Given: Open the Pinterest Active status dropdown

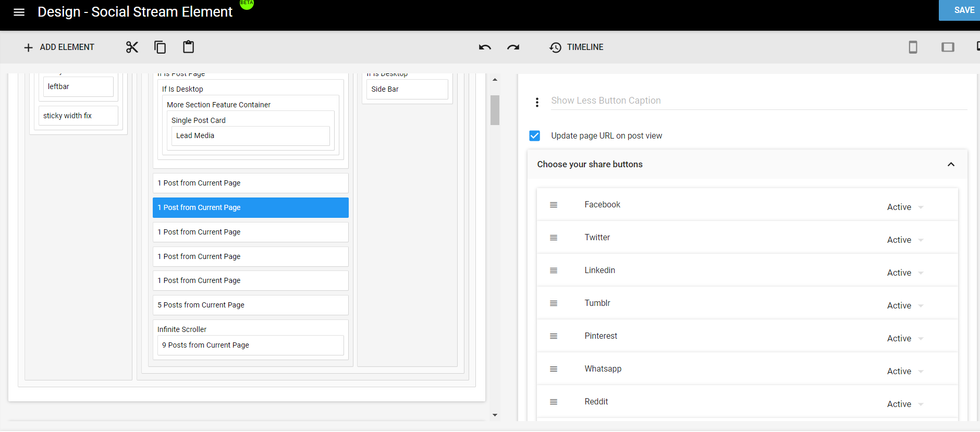Looking at the screenshot, I should 904,339.
